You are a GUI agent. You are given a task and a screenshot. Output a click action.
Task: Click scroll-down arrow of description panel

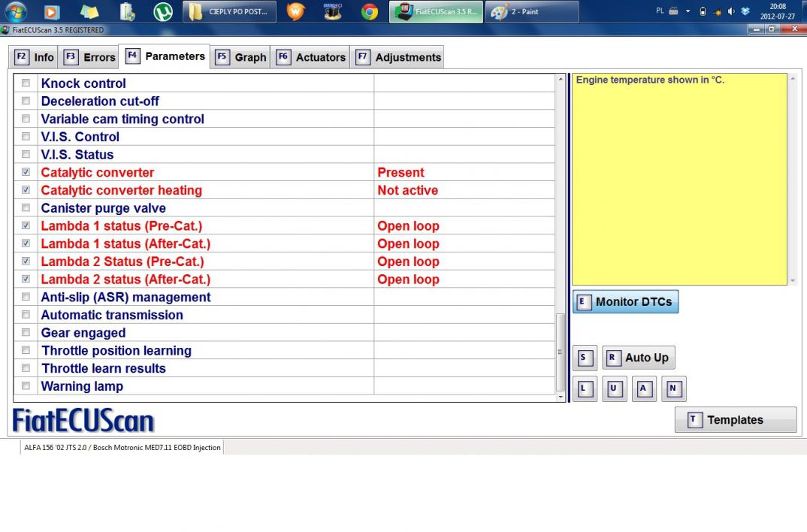click(793, 281)
